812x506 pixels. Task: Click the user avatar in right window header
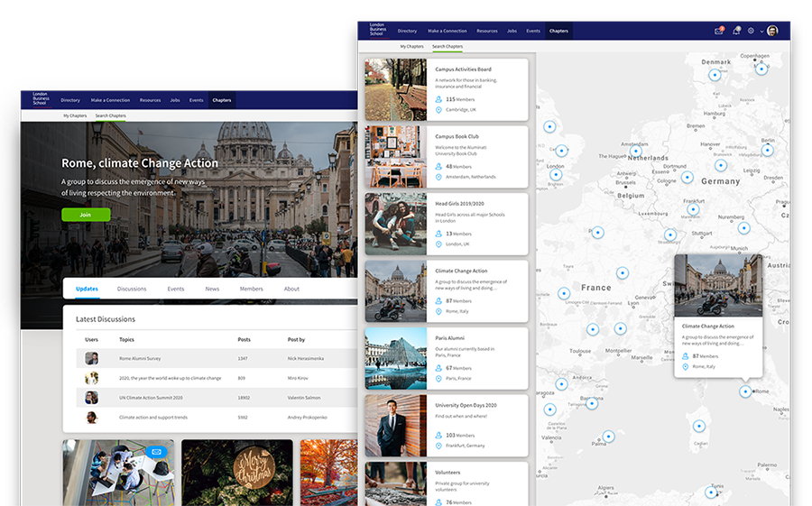click(x=772, y=31)
